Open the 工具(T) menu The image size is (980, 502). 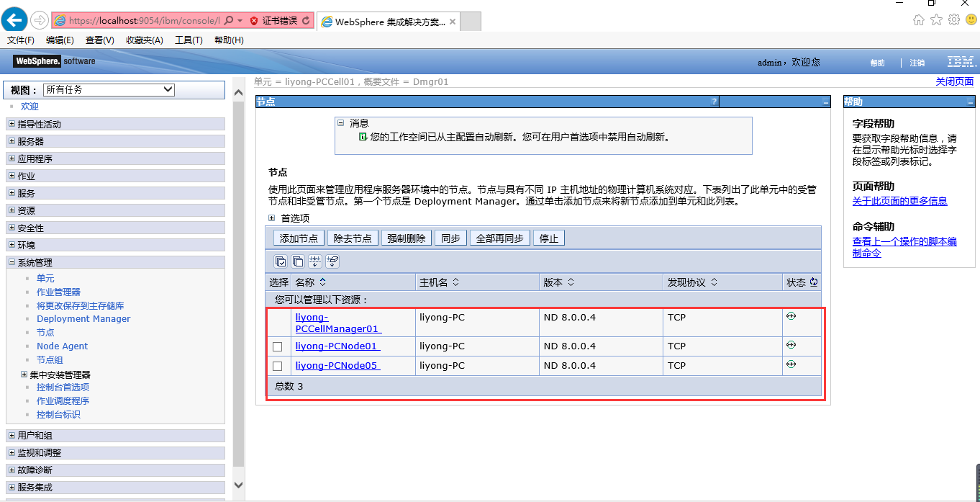189,40
